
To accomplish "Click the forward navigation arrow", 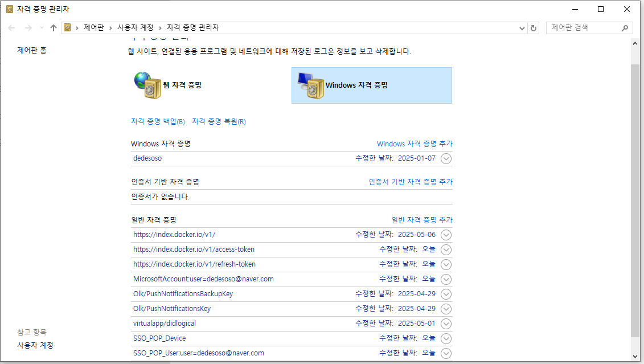I will point(28,28).
